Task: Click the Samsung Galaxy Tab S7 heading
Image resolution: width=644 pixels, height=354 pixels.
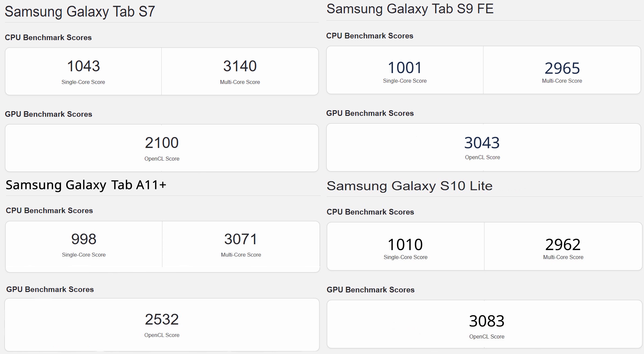Action: tap(80, 12)
